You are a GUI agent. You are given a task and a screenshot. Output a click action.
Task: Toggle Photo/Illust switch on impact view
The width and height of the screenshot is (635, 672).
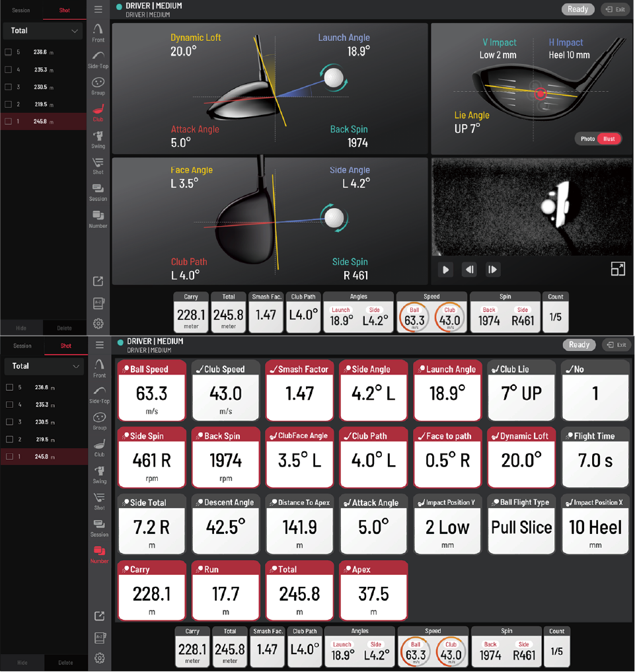coord(598,138)
